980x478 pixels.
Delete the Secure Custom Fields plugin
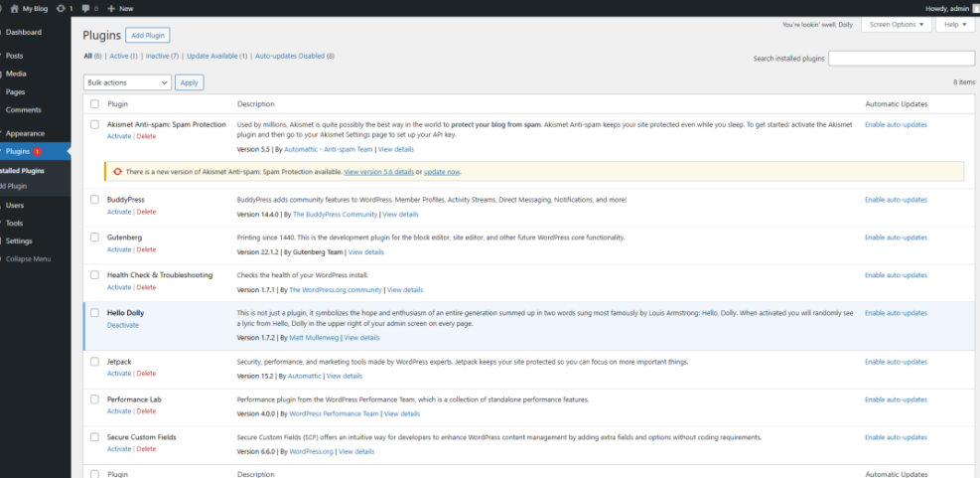[146, 448]
